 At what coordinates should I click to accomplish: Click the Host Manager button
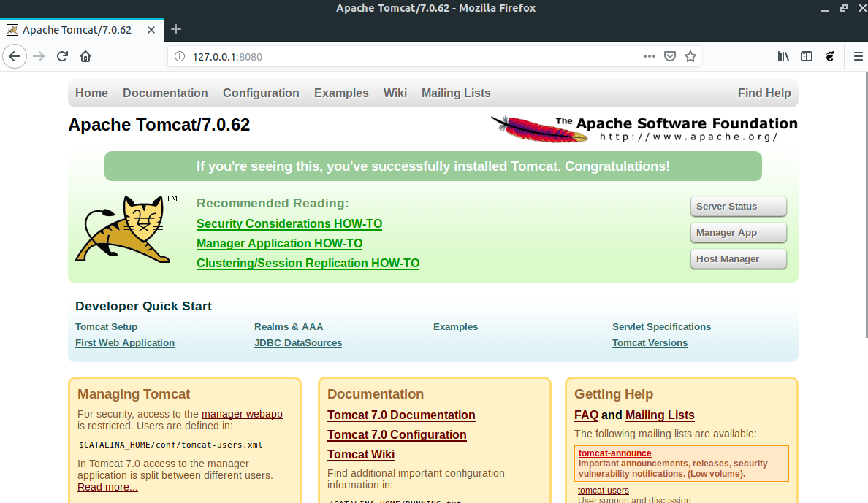(739, 259)
